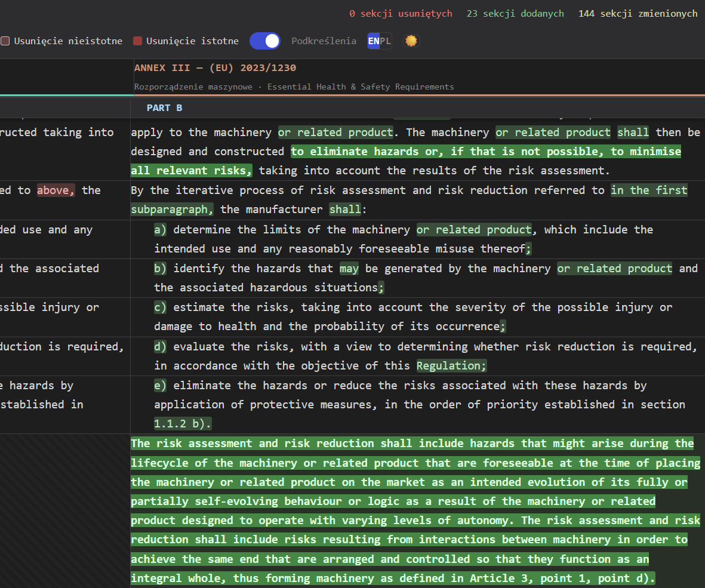Screen dimensions: 705x588
Task: Select the 'ANNEX III — (EU) 2023/1230' column header
Action: point(215,68)
